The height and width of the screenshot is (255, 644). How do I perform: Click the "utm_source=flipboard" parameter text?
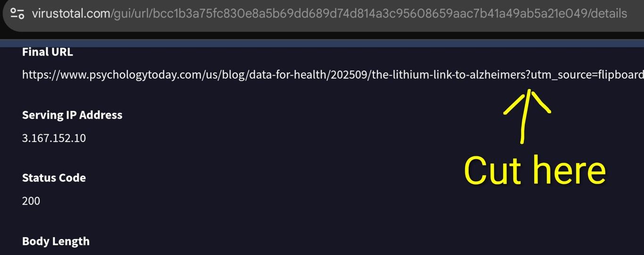(587, 75)
